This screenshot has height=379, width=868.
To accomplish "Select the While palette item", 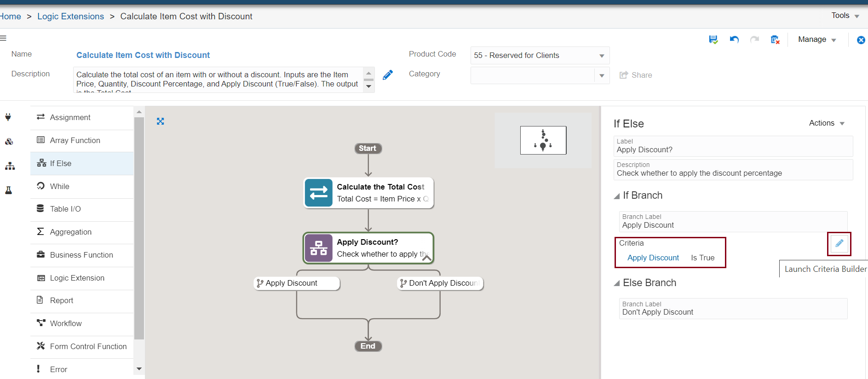I will [x=82, y=186].
